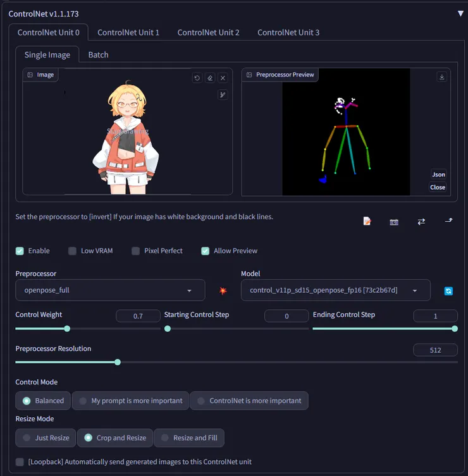The width and height of the screenshot is (468, 476).
Task: Open the openpose_full Preprocessor dropdown
Action: (110, 290)
